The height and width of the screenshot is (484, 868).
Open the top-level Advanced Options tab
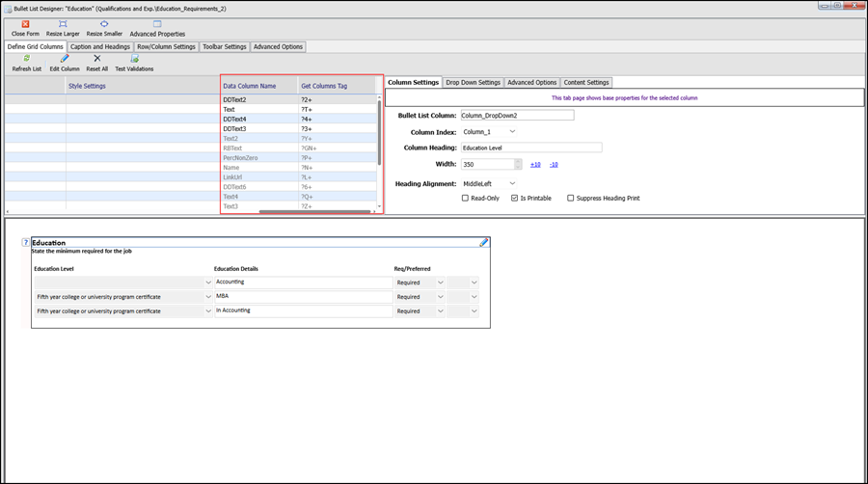278,47
